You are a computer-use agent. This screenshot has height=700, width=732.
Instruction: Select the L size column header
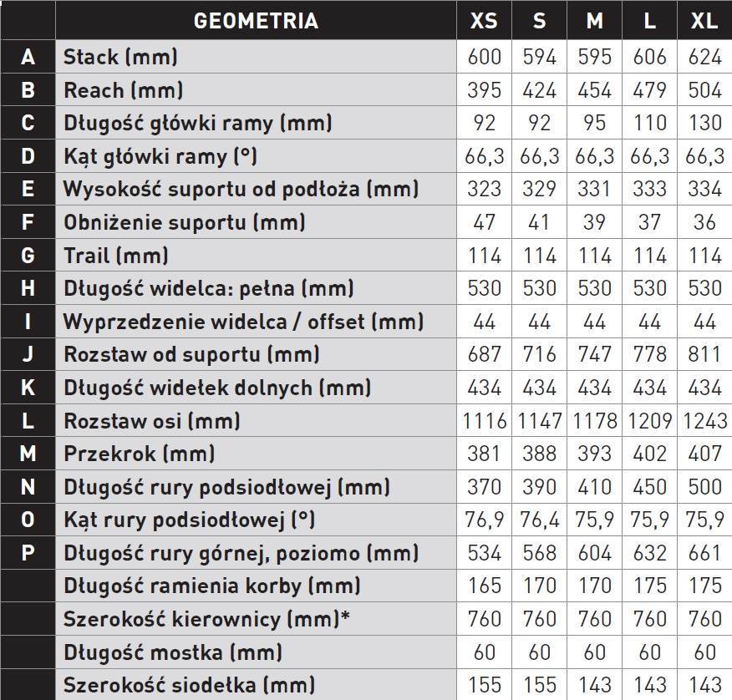coord(649,21)
